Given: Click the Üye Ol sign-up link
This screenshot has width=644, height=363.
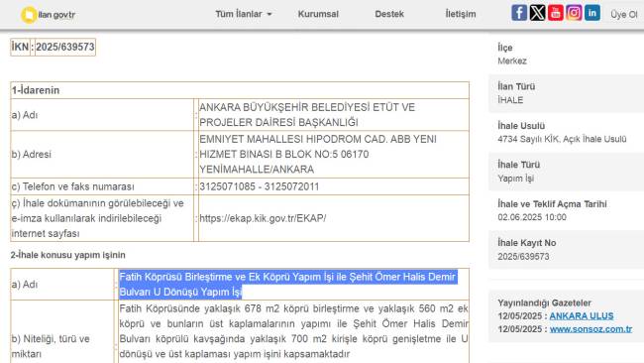Looking at the screenshot, I should (x=623, y=15).
